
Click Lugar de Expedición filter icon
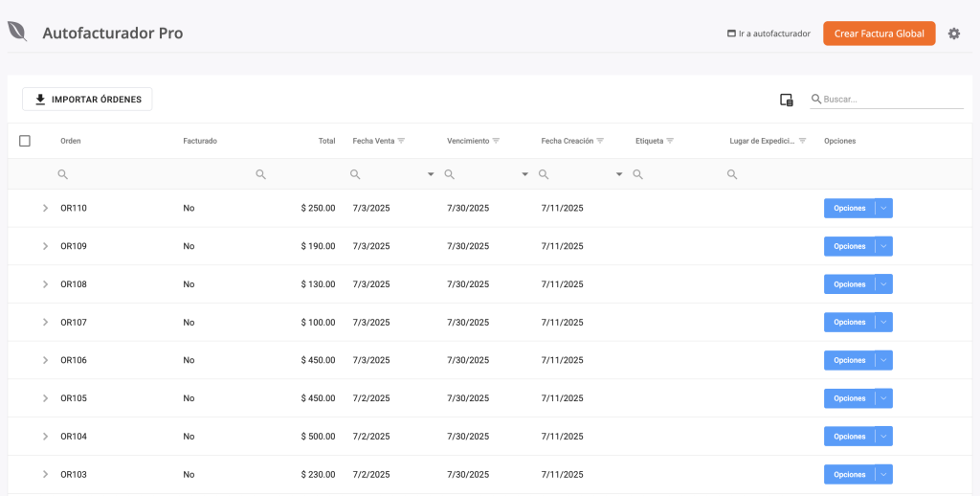click(803, 141)
